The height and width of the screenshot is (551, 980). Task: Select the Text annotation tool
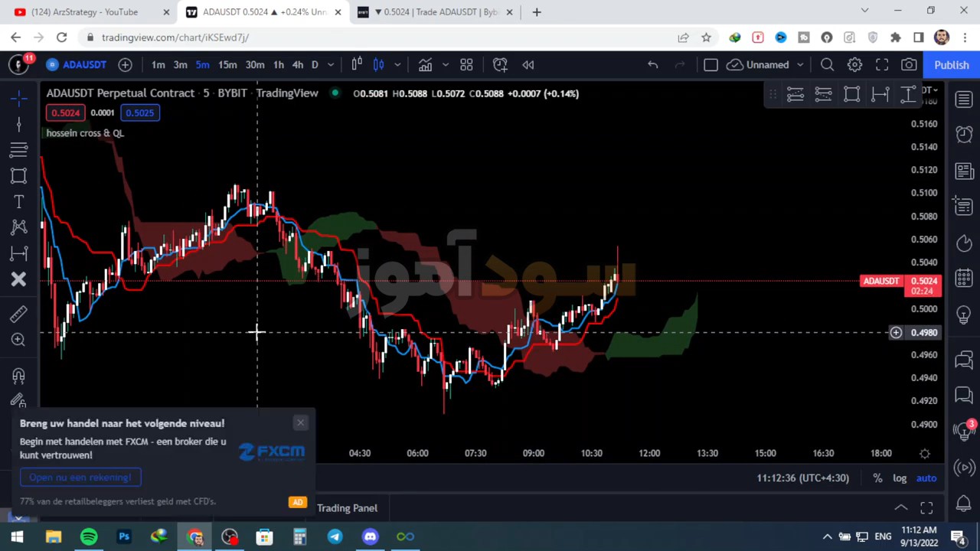point(19,201)
